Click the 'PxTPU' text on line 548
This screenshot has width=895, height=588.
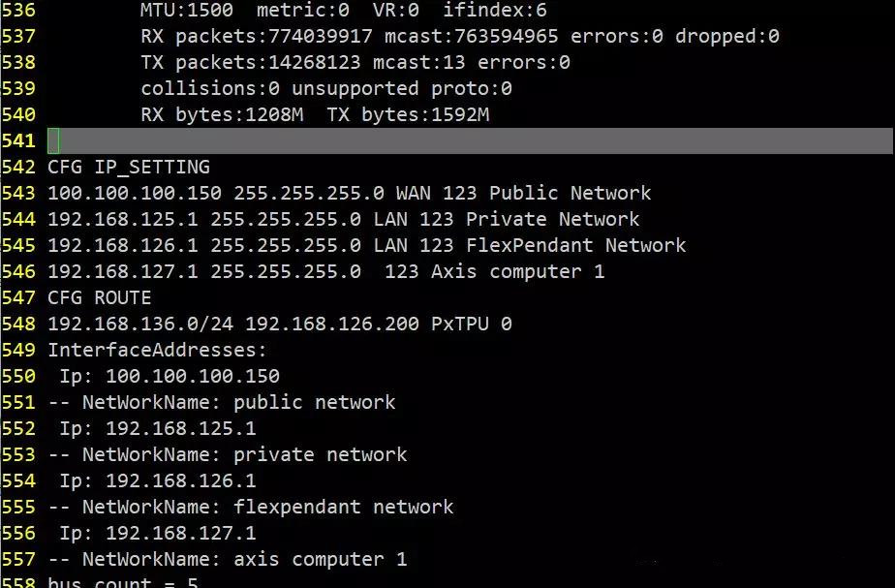[459, 324]
